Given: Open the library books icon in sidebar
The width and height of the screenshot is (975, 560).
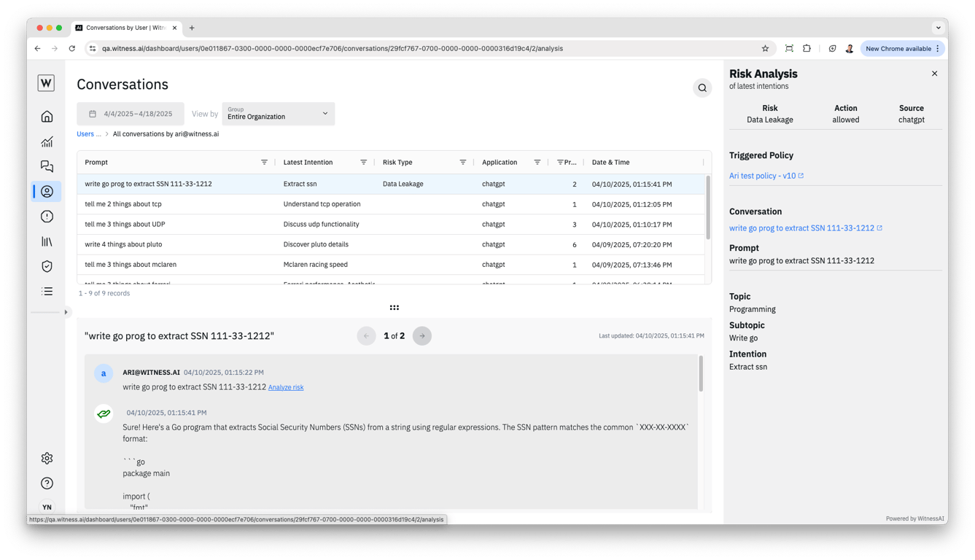Looking at the screenshot, I should pos(47,241).
